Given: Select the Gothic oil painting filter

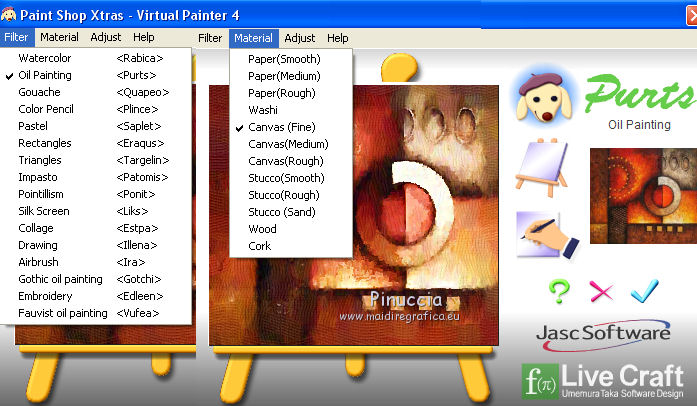Looking at the screenshot, I should click(96, 279).
